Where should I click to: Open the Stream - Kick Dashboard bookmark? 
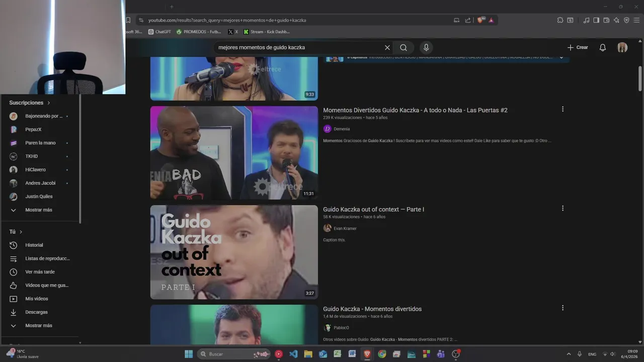pyautogui.click(x=267, y=32)
